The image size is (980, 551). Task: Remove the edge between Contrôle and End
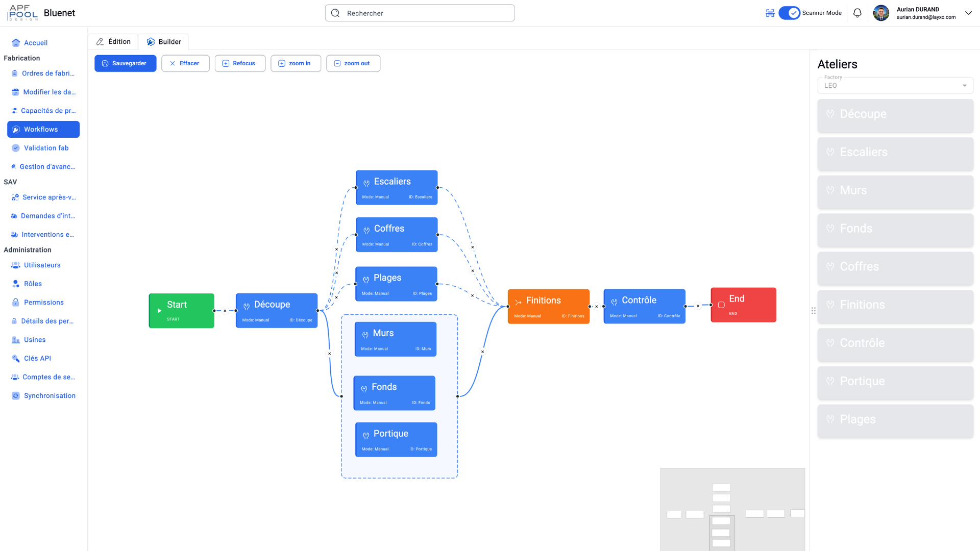point(698,306)
